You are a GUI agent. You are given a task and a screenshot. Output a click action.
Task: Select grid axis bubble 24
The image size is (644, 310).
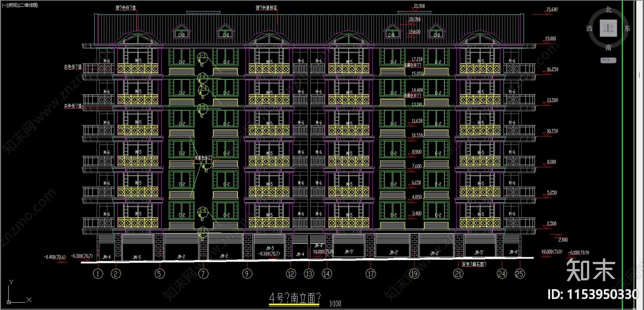(x=502, y=274)
